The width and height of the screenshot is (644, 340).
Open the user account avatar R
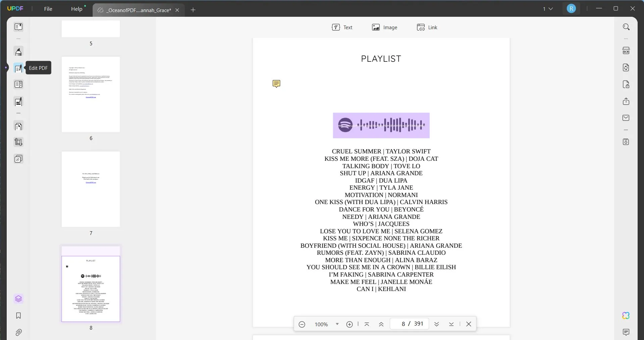[571, 9]
